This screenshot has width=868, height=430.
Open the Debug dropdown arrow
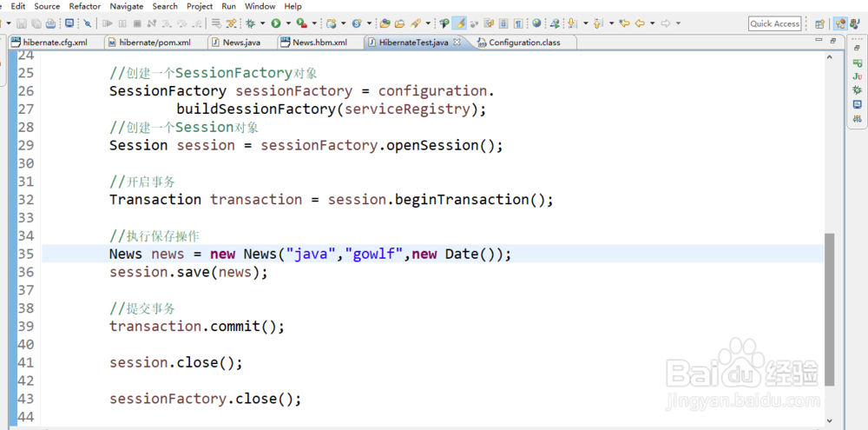point(262,23)
